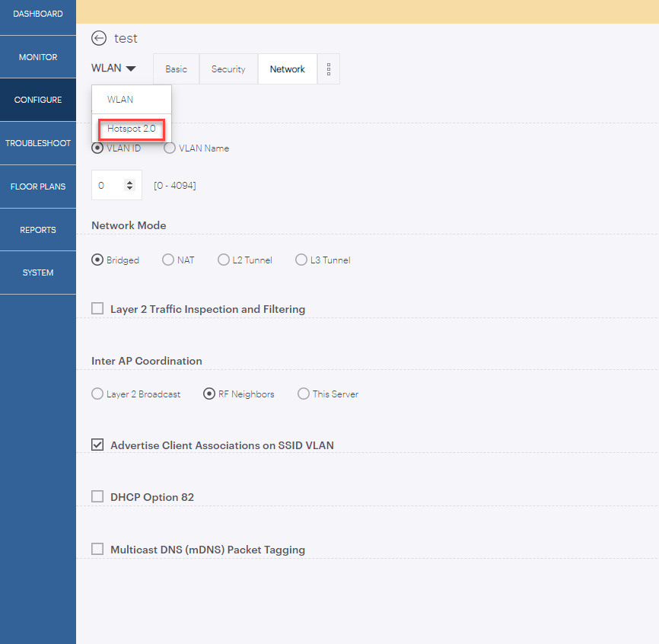Open Troubleshoot section in sidebar
This screenshot has height=644, width=659.
[38, 143]
